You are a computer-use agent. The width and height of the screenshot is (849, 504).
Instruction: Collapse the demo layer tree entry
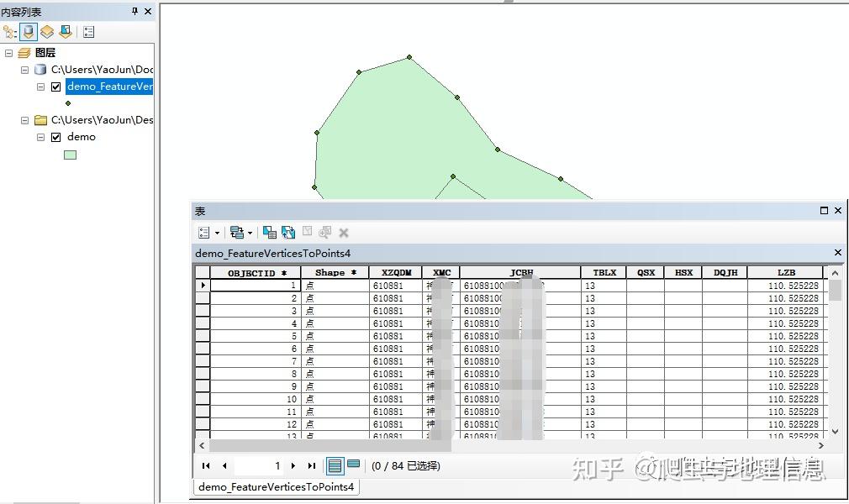pos(40,137)
